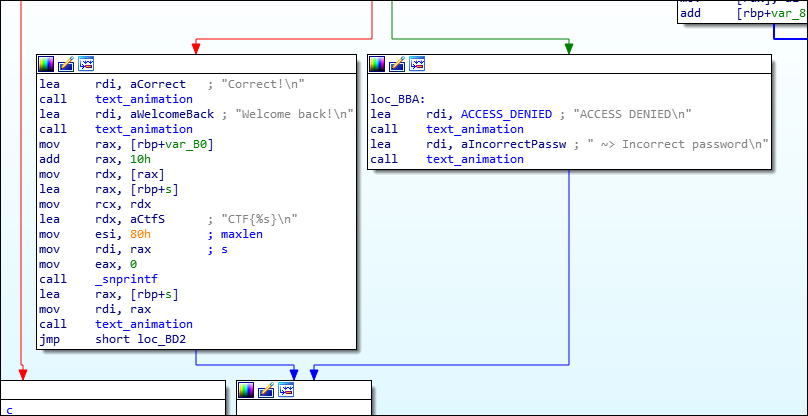This screenshot has width=808, height=416.
Task: Click edit-name icon in loc_BBA block header
Action: click(x=397, y=64)
